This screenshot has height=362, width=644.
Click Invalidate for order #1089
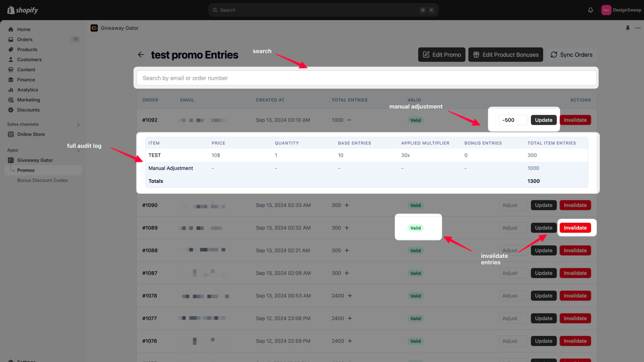[x=575, y=228]
